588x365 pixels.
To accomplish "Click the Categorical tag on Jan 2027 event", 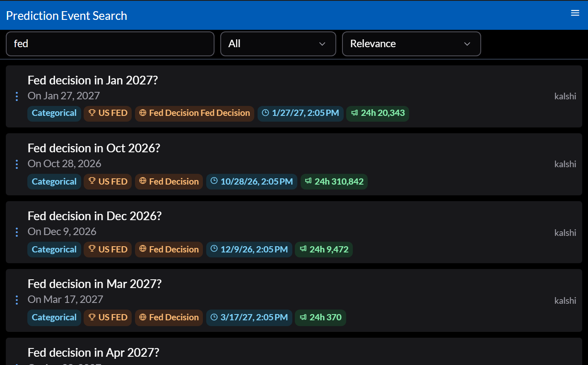I will tap(54, 113).
